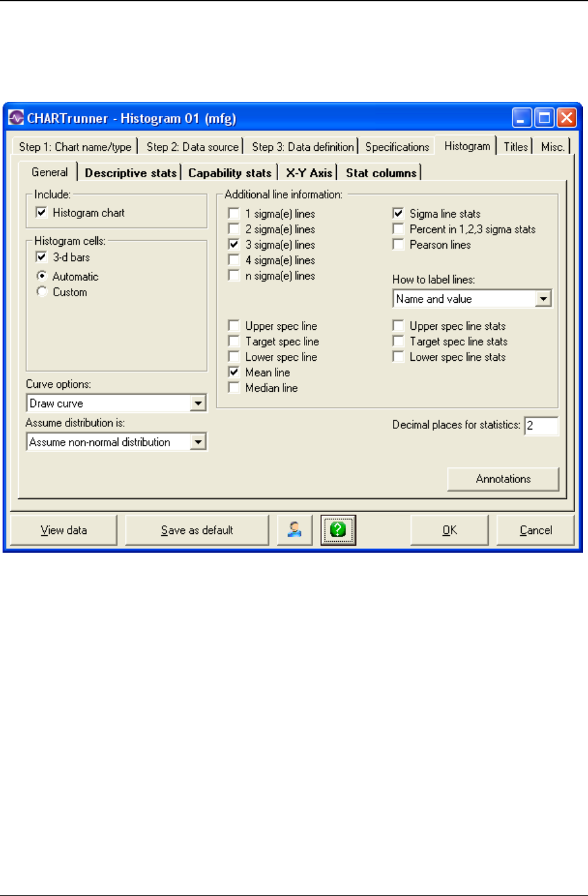The height and width of the screenshot is (896, 588).
Task: Uncheck the Mean line box
Action: click(x=234, y=372)
